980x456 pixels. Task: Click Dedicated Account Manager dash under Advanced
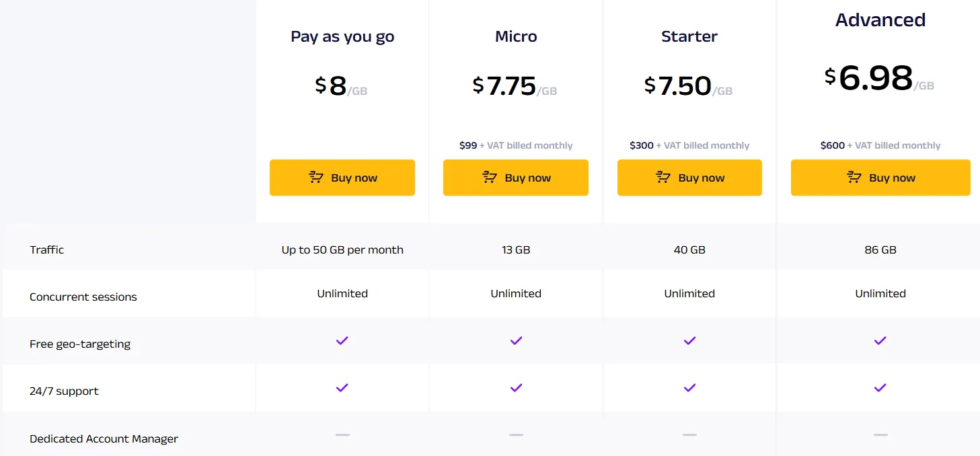(880, 435)
